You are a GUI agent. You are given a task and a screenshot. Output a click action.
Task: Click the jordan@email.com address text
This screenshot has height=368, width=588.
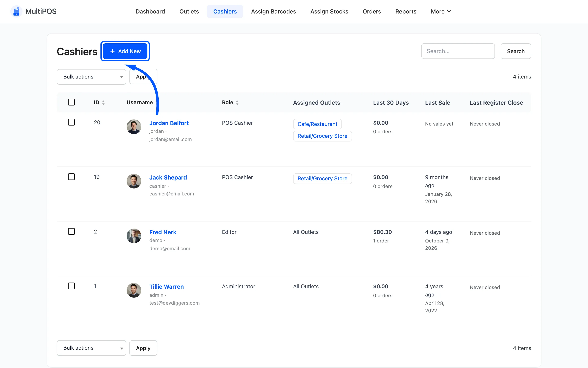click(x=170, y=139)
